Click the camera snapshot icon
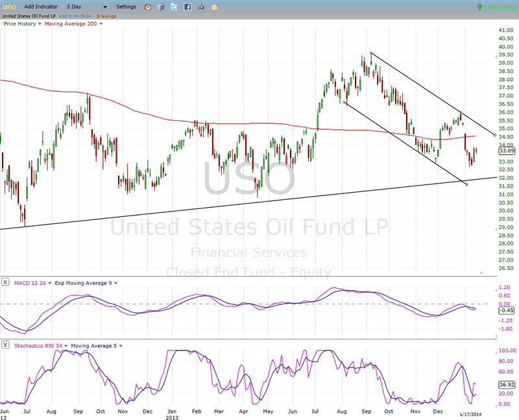519x420 pixels. click(200, 7)
